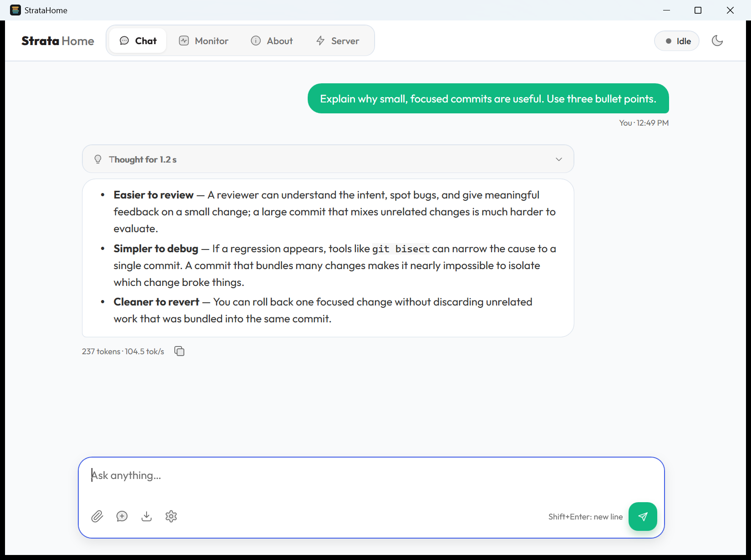The height and width of the screenshot is (560, 751).
Task: Click the download chat icon
Action: coord(147,516)
